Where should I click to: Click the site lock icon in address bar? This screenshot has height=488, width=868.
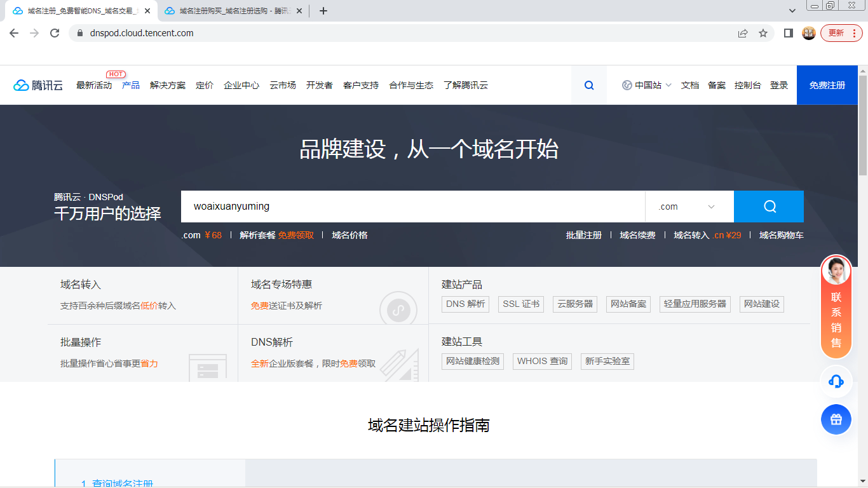point(80,33)
